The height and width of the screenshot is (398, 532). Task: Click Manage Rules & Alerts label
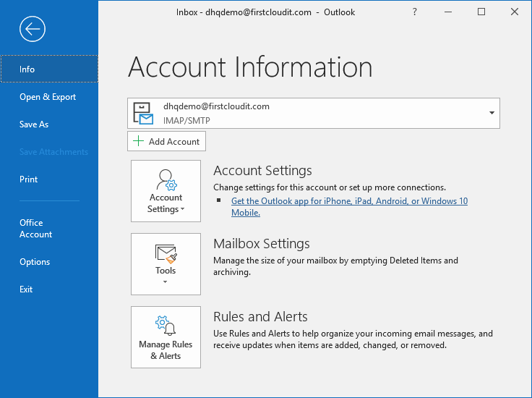coord(166,350)
